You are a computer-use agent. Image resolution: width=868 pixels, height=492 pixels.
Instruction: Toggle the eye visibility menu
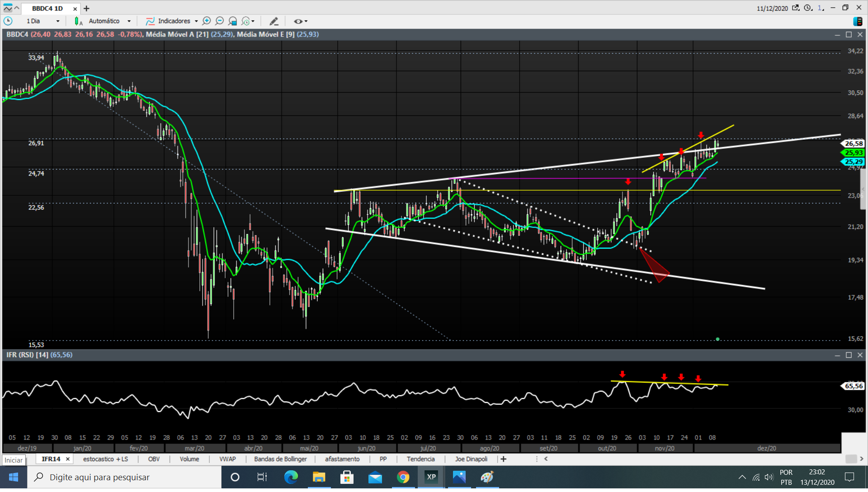coord(300,21)
